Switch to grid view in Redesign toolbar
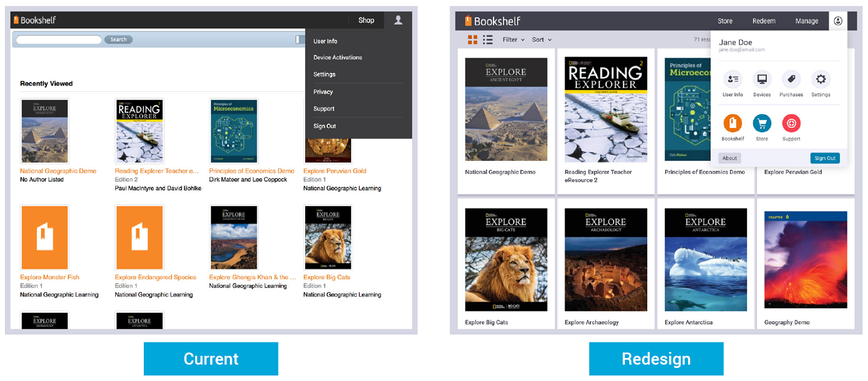Image resolution: width=868 pixels, height=381 pixels. tap(472, 40)
